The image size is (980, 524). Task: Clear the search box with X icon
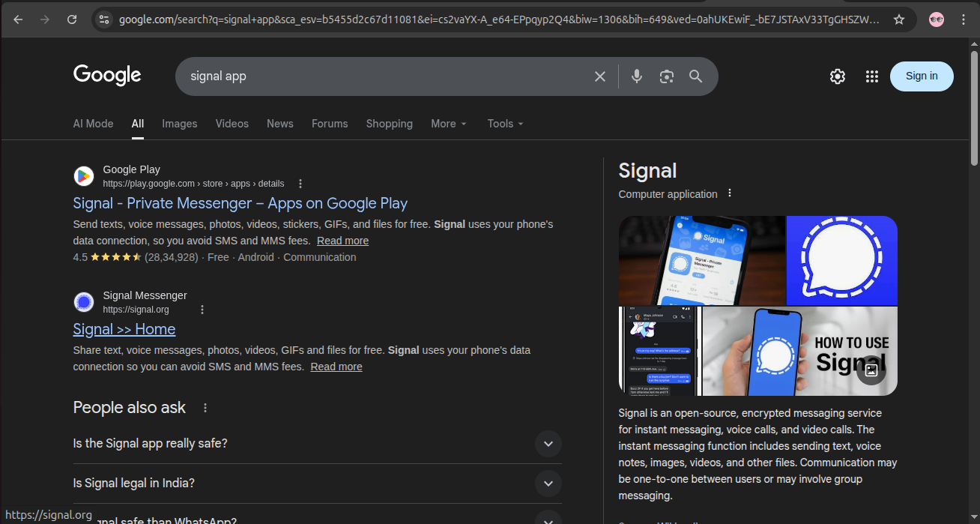(600, 76)
